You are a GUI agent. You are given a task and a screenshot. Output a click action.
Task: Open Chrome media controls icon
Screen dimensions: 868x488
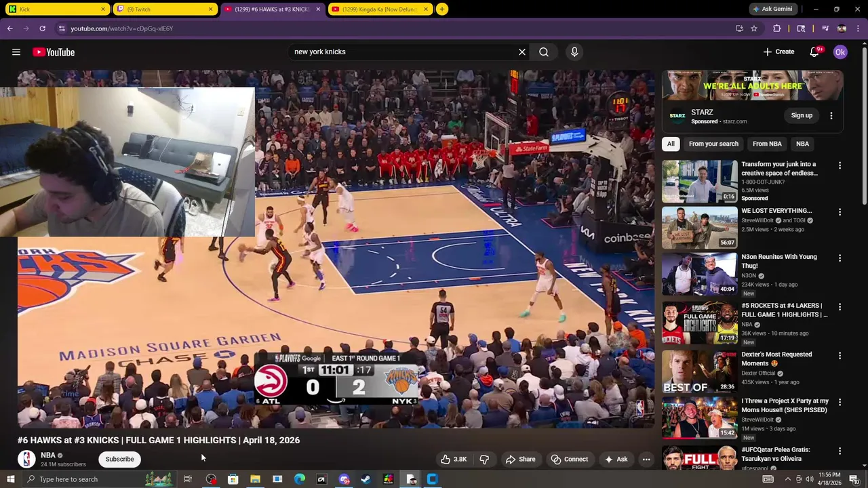coord(825,28)
